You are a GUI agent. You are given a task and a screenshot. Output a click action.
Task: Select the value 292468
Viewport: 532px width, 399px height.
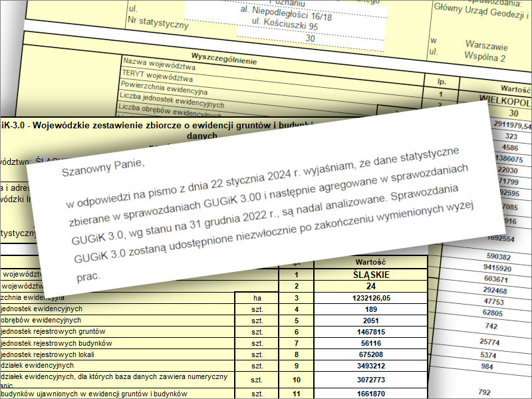[495, 291]
